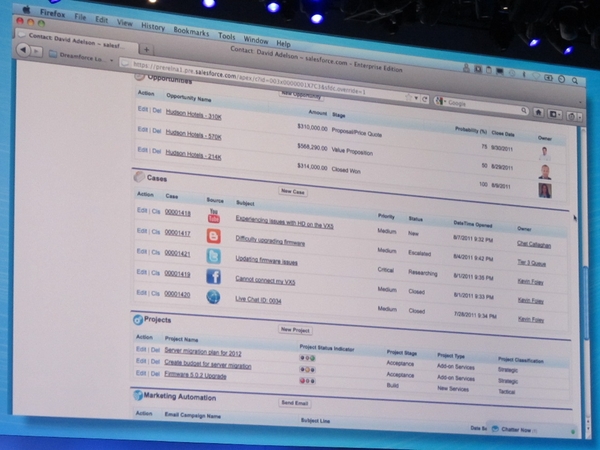Click the New Project button
The image size is (600, 450).
[x=295, y=330]
